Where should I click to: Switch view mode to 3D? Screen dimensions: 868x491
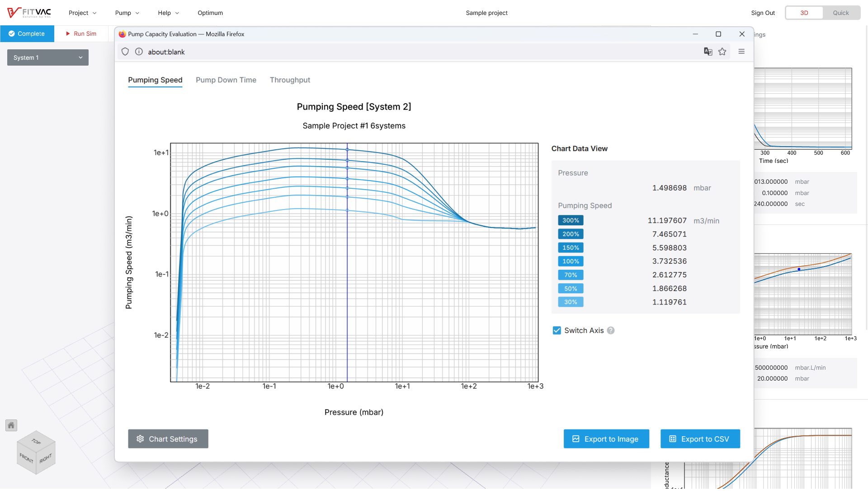tap(804, 13)
